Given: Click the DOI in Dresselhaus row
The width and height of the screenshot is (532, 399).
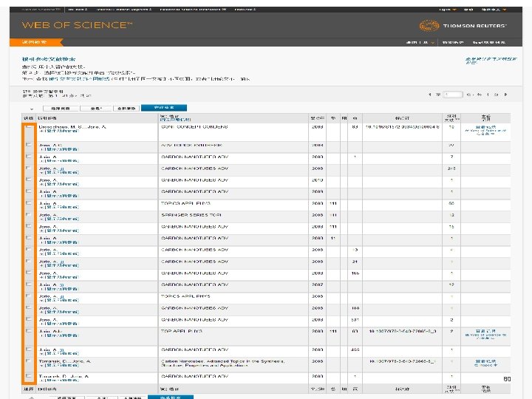Looking at the screenshot, I should click(x=403, y=127).
